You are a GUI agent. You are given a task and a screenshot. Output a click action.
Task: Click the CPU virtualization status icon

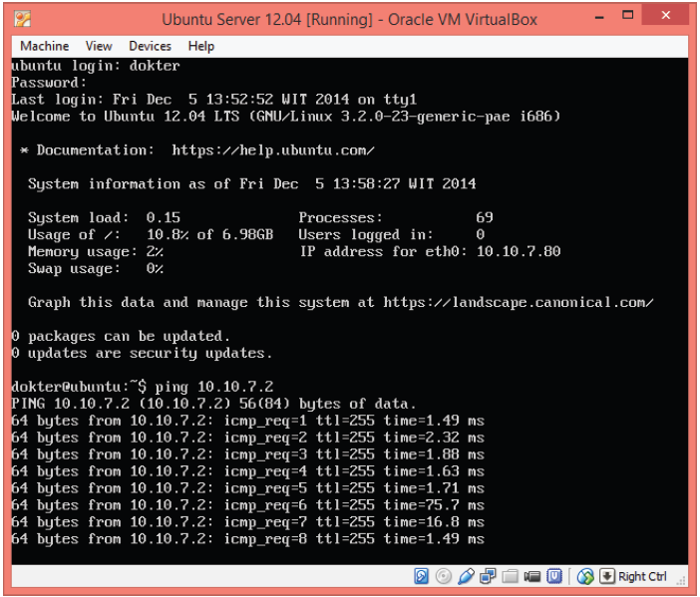point(554,576)
